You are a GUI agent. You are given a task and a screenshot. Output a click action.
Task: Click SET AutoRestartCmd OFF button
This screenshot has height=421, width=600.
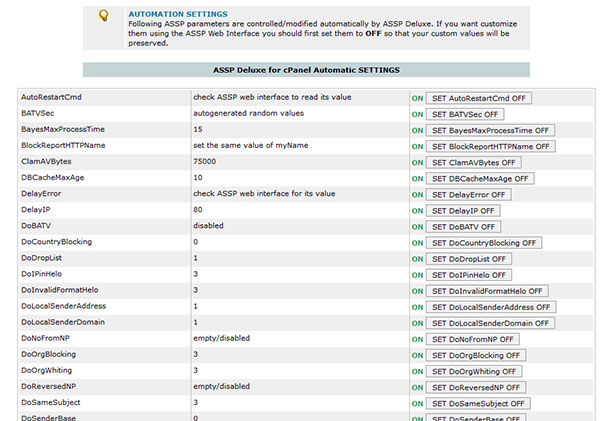click(x=479, y=98)
